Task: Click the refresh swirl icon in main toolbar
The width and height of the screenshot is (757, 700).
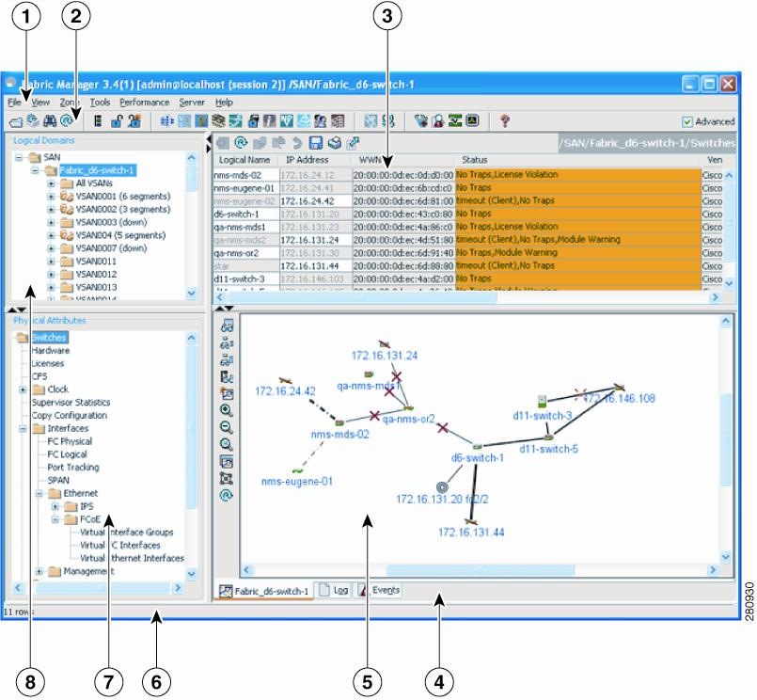Action: [x=67, y=119]
